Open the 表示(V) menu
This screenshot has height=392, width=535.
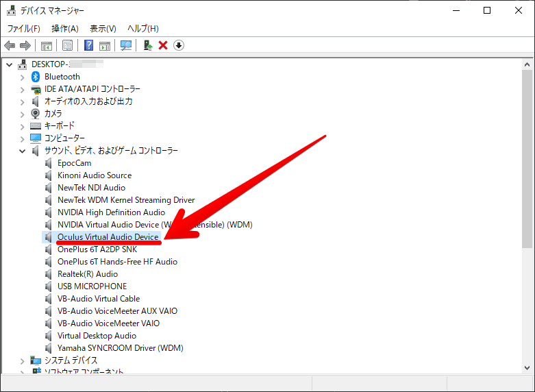pyautogui.click(x=103, y=28)
